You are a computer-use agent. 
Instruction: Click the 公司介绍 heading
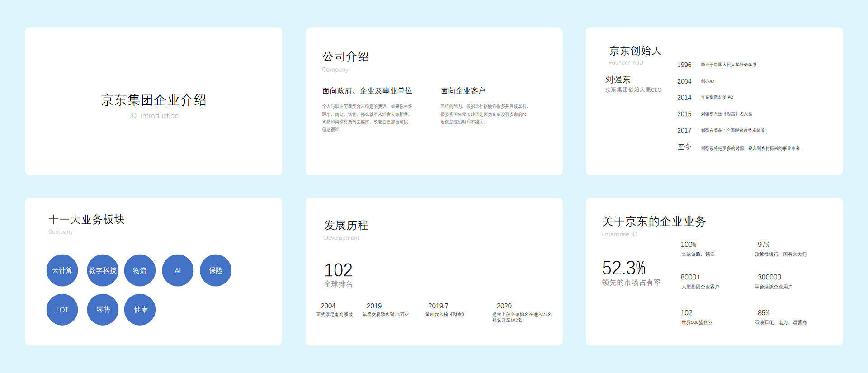[345, 57]
